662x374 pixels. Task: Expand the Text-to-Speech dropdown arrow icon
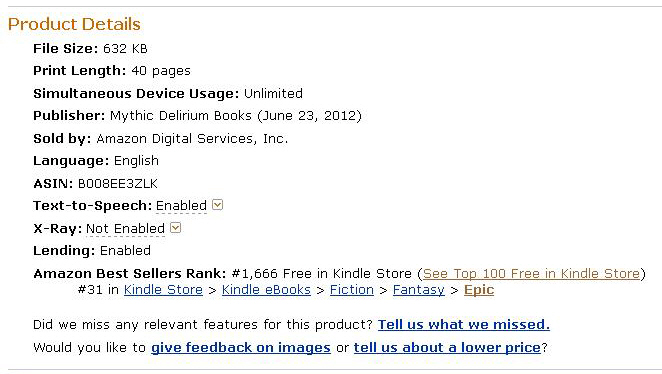point(217,205)
